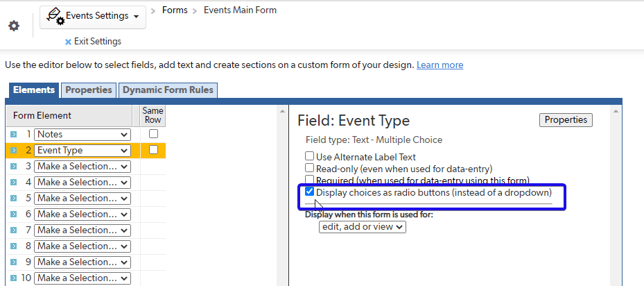Open the Event Type element dropdown
The image size is (644, 286).
point(82,150)
